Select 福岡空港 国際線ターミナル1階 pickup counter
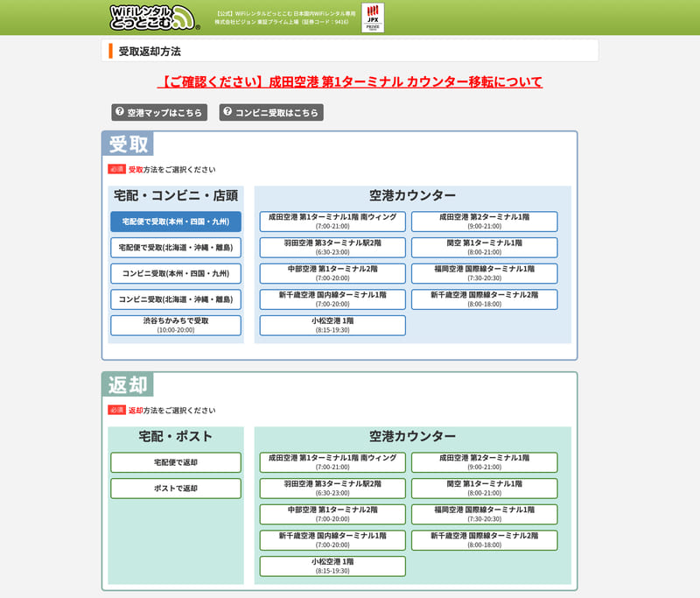 (483, 272)
